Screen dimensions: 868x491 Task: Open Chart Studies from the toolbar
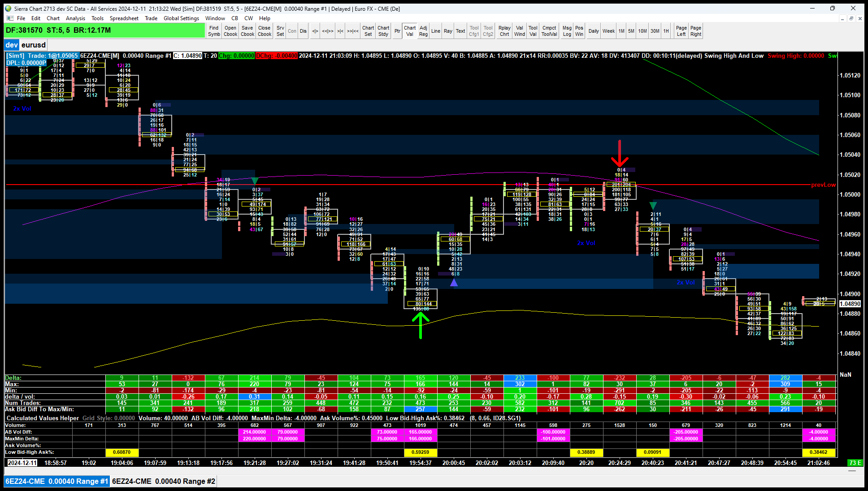(x=383, y=31)
